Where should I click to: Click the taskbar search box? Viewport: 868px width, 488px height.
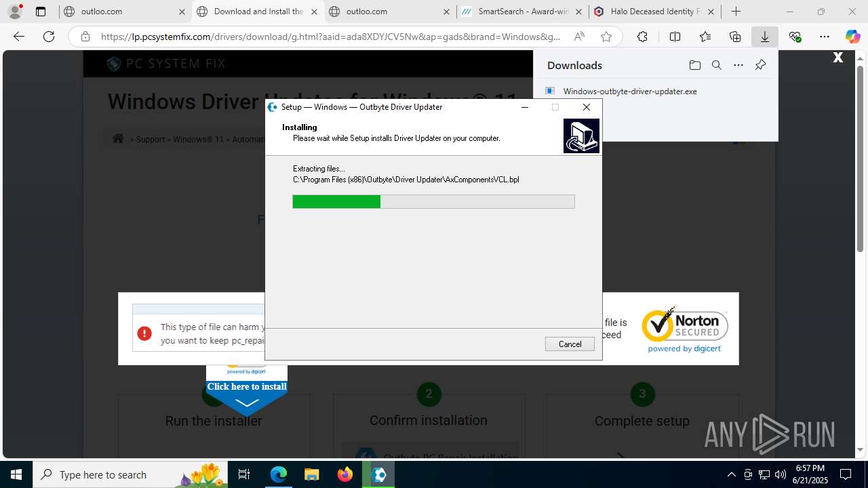tap(131, 474)
